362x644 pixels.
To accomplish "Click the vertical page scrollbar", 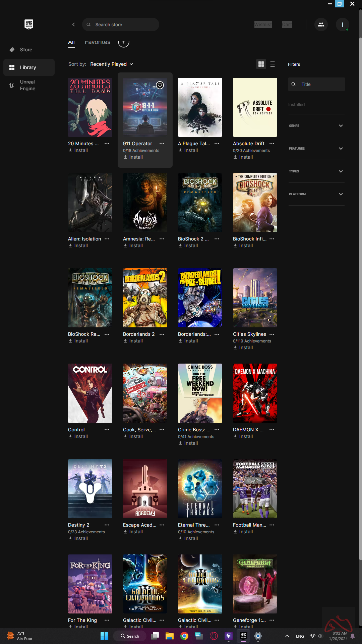I will (x=360, y=302).
